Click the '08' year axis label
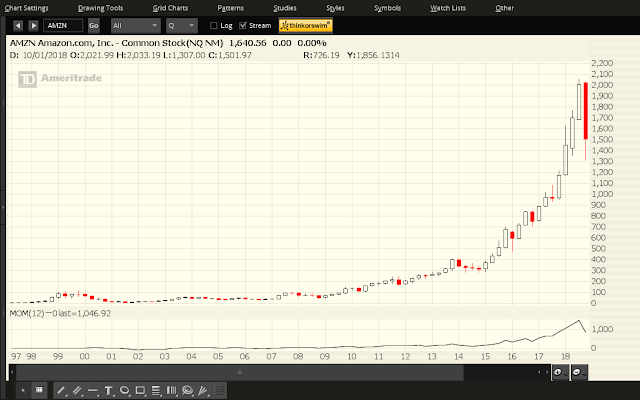The image size is (640, 400). [298, 356]
